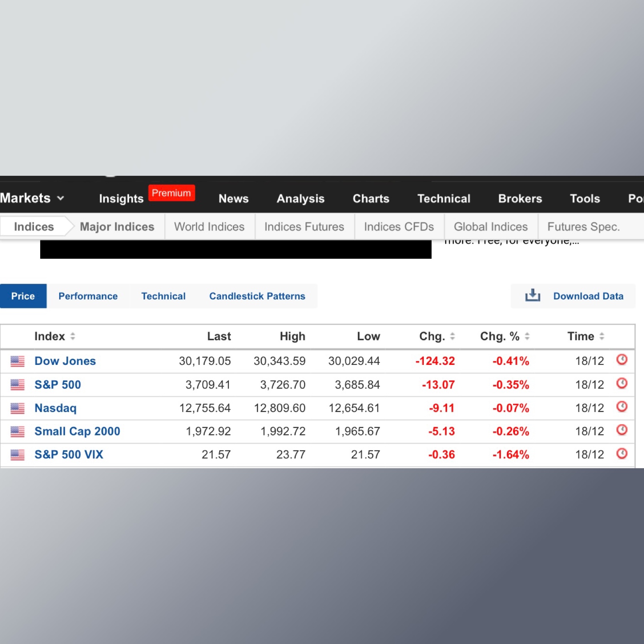This screenshot has width=644, height=644.
Task: Click the clock icon in Small Cap 2000 row
Action: [x=622, y=430]
